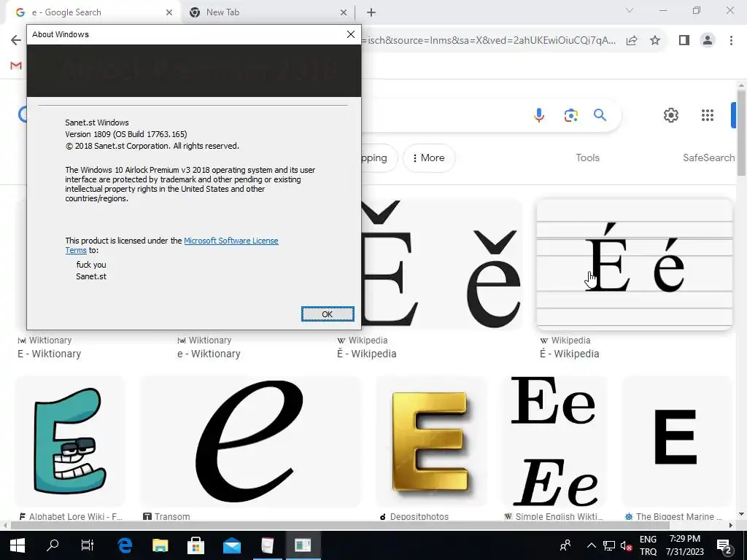Screen dimensions: 747x560
Task: Show hidden system tray icons
Action: point(591,545)
